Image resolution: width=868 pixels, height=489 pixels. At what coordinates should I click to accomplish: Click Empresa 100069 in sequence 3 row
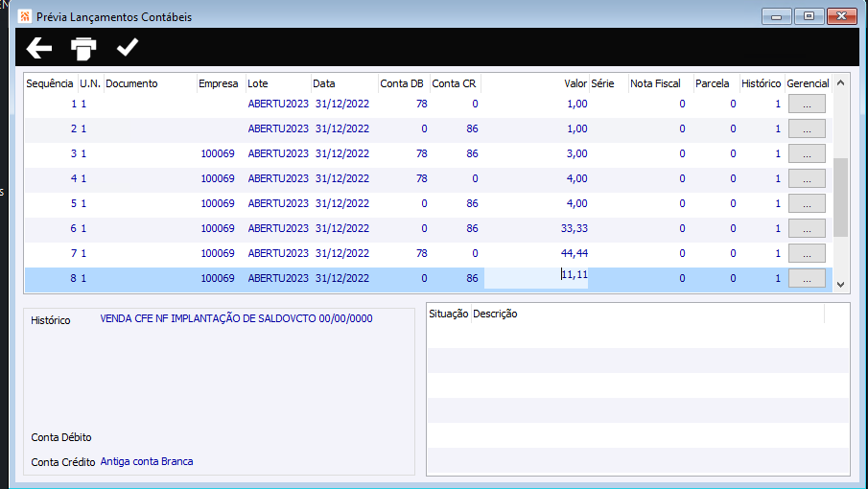218,153
